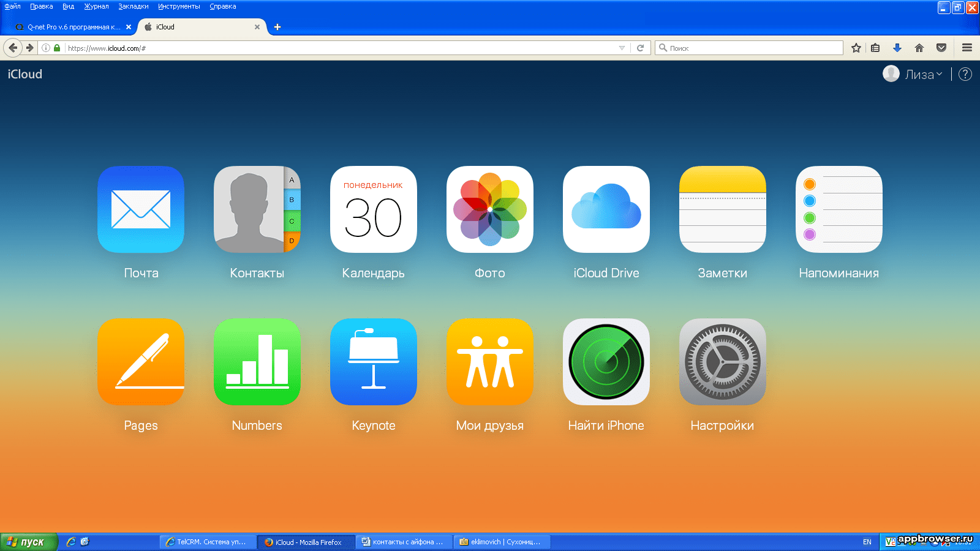Open the Журнал menu

[96, 6]
